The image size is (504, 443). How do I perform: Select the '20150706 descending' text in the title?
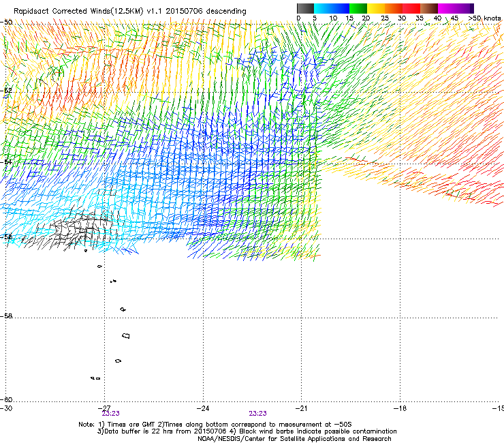(206, 12)
